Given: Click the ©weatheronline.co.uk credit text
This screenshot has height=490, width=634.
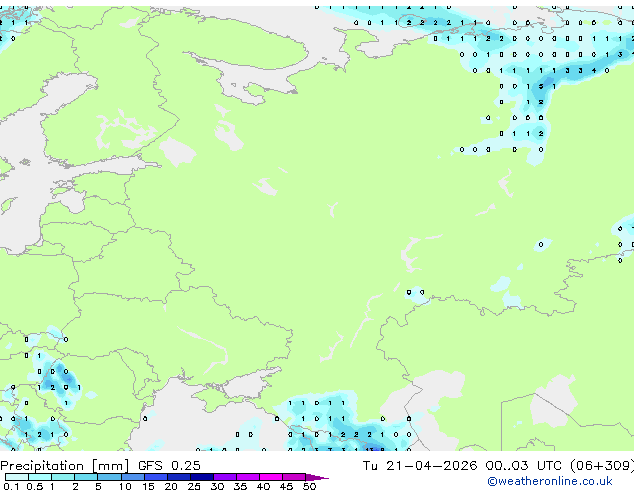Looking at the screenshot, I should pyautogui.click(x=550, y=481).
